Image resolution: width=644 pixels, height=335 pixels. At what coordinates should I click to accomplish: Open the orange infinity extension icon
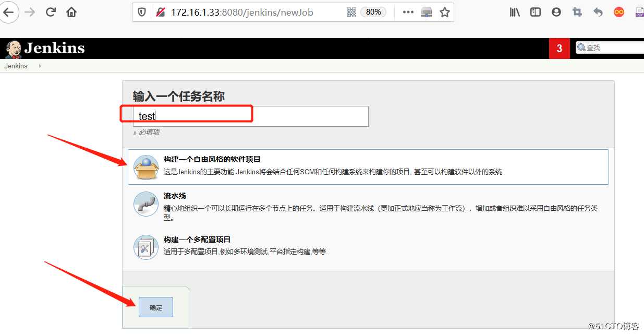[x=619, y=12]
